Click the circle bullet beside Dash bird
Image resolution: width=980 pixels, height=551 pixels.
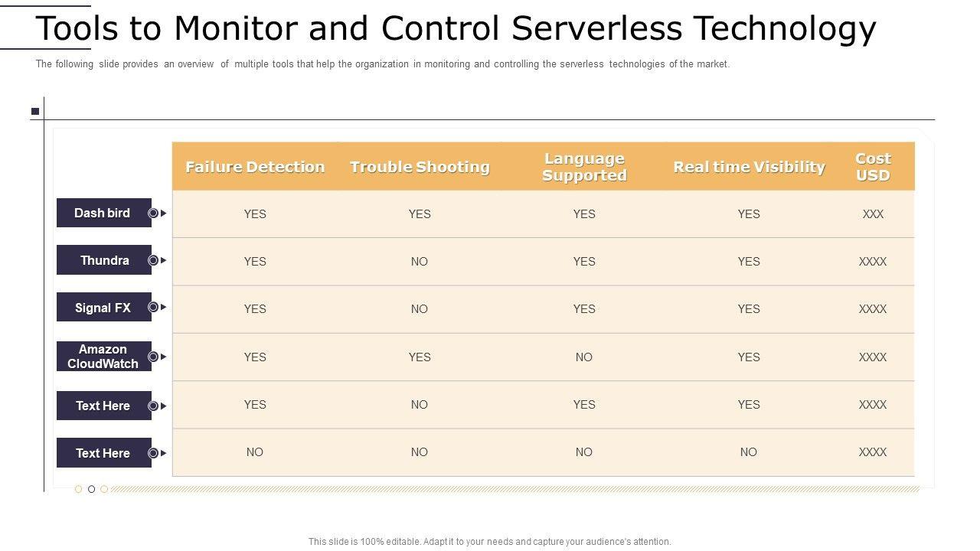pyautogui.click(x=153, y=213)
